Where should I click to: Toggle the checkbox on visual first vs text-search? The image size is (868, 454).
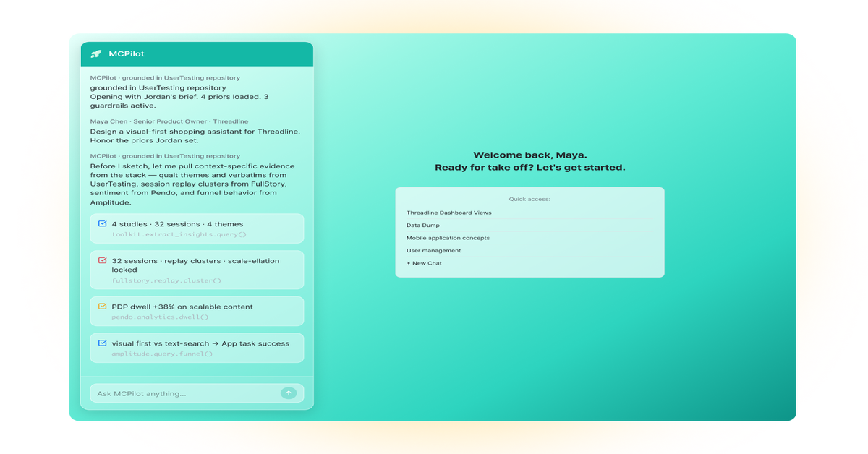click(x=102, y=343)
